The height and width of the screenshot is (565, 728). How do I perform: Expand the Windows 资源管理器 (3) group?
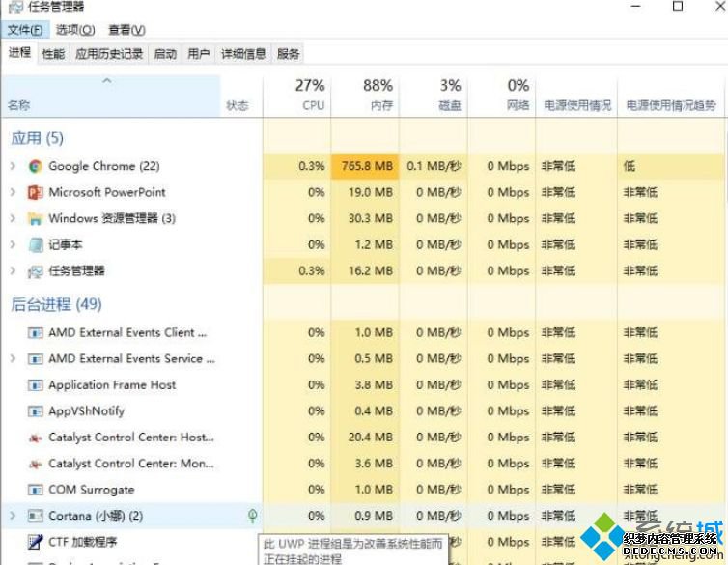[13, 218]
